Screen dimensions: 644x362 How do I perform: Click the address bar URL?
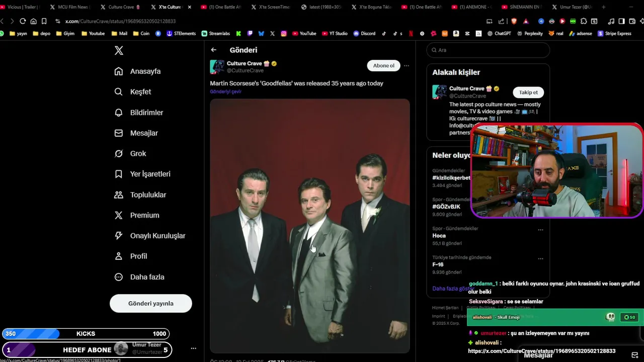120,21
